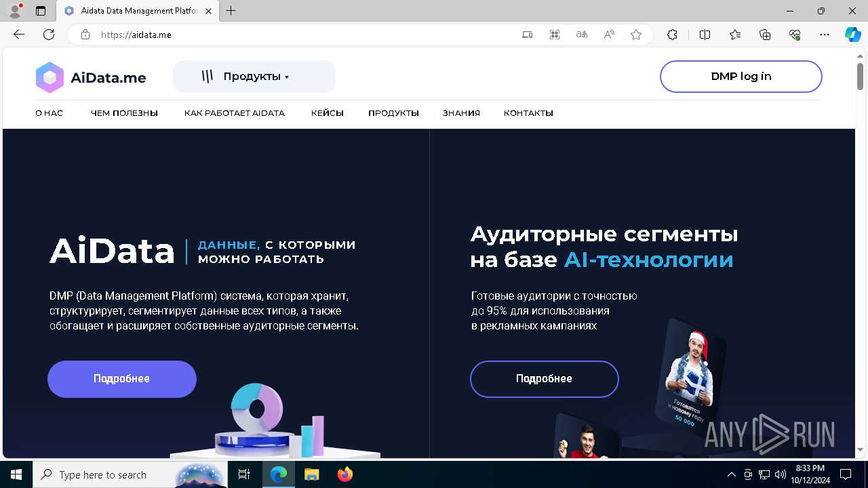Open Browser essentials heart icon
The height and width of the screenshot is (488, 868).
[x=795, y=35]
